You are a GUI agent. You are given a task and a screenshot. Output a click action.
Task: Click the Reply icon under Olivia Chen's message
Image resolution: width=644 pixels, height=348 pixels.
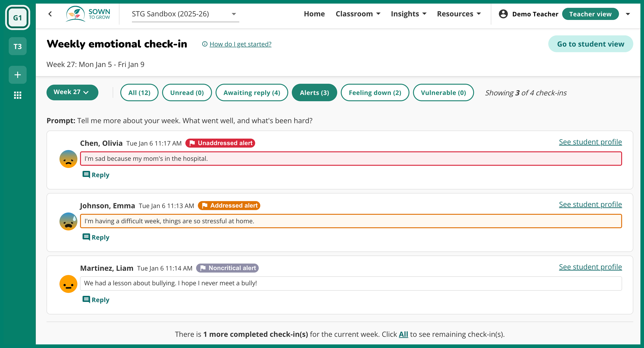[x=86, y=175]
